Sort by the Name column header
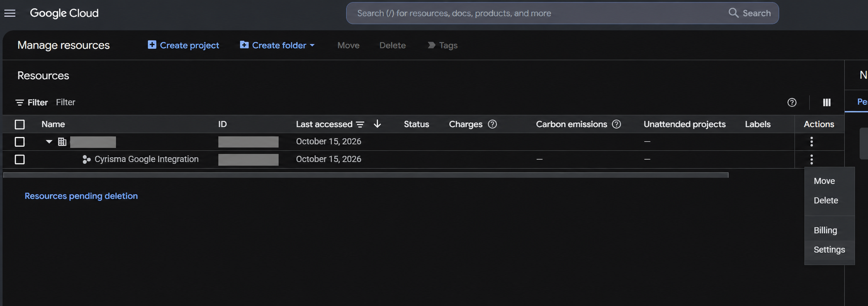This screenshot has height=306, width=868. point(53,124)
